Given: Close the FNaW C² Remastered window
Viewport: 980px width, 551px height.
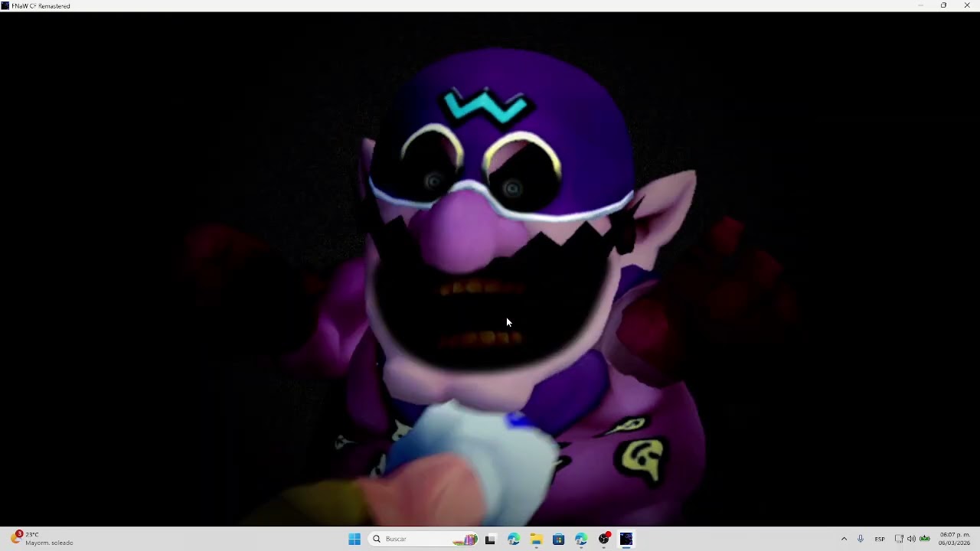Looking at the screenshot, I should coord(967,5).
